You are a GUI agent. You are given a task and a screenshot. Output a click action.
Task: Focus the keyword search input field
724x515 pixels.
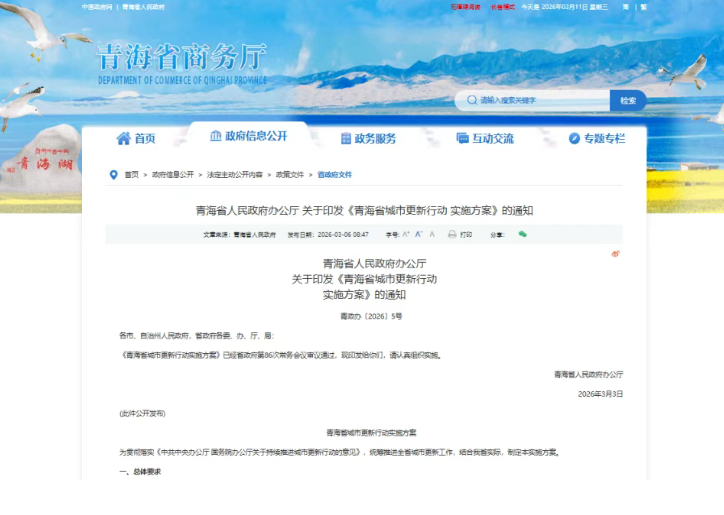pyautogui.click(x=540, y=100)
